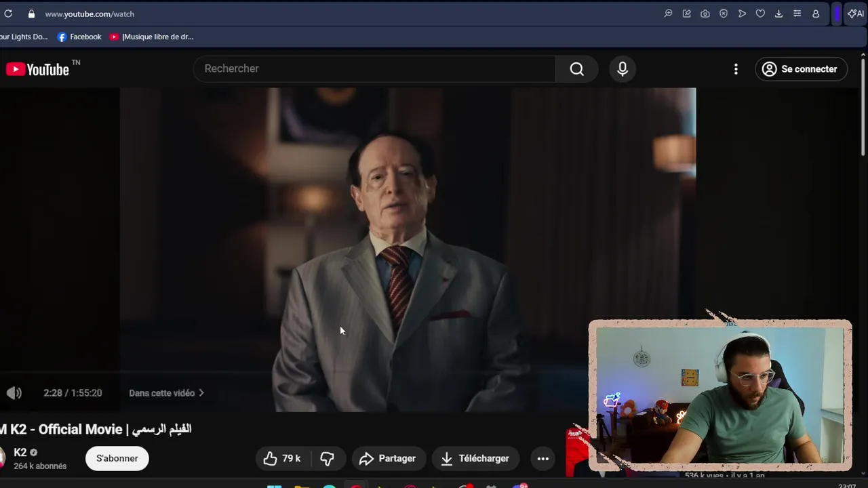Viewport: 868px width, 488px height.
Task: Click the Se connecter button
Action: pyautogui.click(x=801, y=69)
